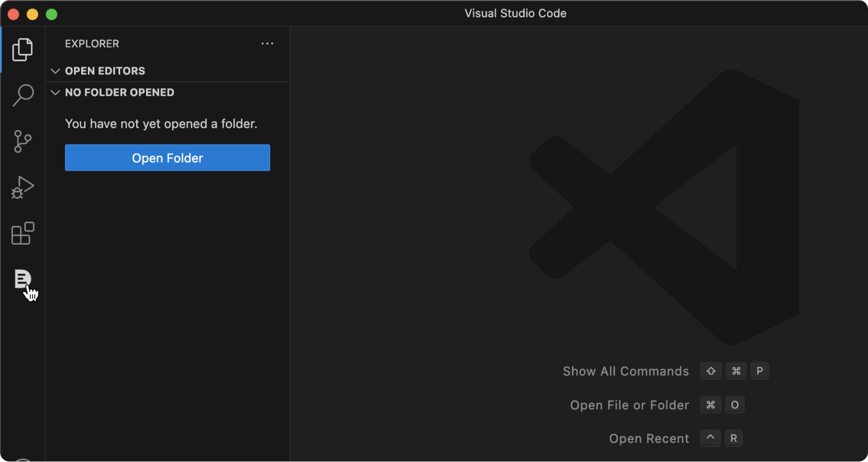Collapse the Open Editors section chevron
Viewport: 868px width, 462px height.
pyautogui.click(x=55, y=71)
